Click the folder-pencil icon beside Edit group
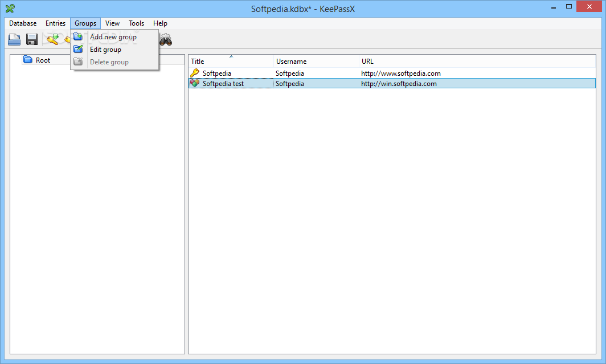606x364 pixels. point(78,49)
